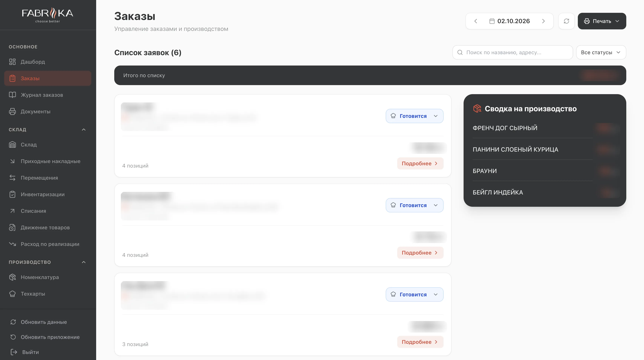The height and width of the screenshot is (360, 644).
Task: Click the Приходные накладные arrow icon
Action: tap(12, 161)
